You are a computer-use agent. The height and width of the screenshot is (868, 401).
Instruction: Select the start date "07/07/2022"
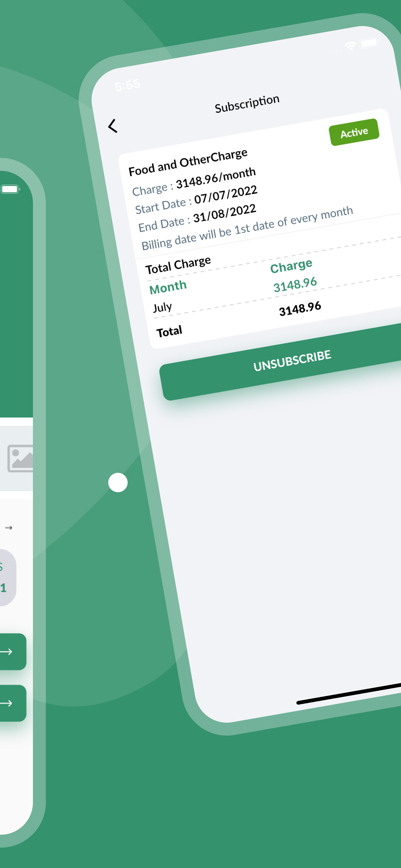[226, 194]
